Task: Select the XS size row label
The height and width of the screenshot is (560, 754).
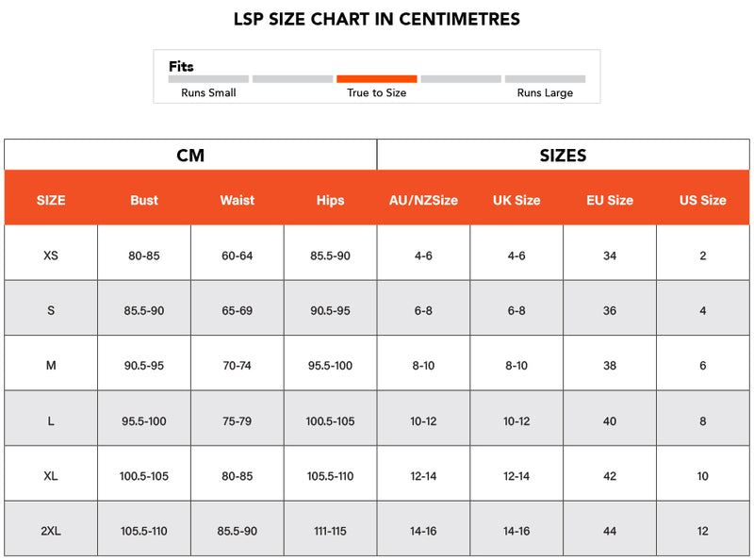Action: tap(51, 255)
